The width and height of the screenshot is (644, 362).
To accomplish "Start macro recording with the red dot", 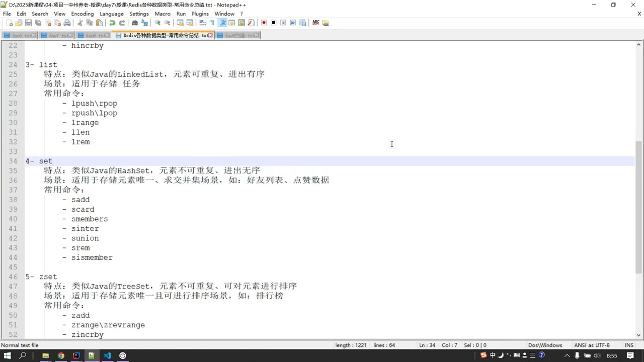I will [x=264, y=23].
